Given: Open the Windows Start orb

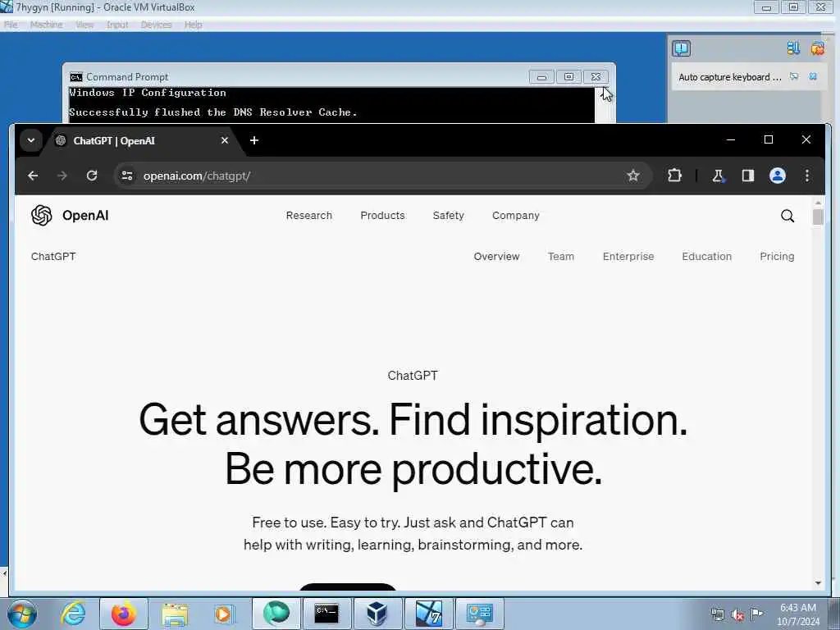Looking at the screenshot, I should pyautogui.click(x=22, y=614).
